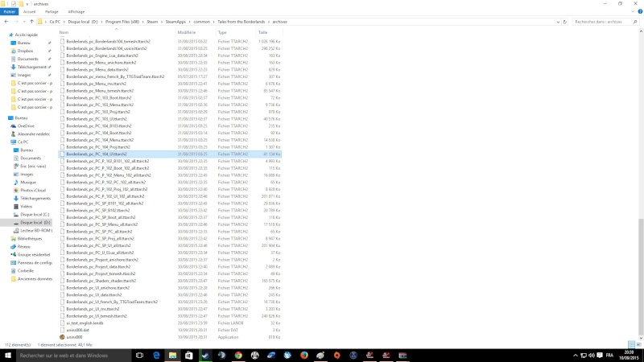This screenshot has height=362, width=644.
Task: Open the Fichier ribbon tab
Action: click(x=9, y=12)
